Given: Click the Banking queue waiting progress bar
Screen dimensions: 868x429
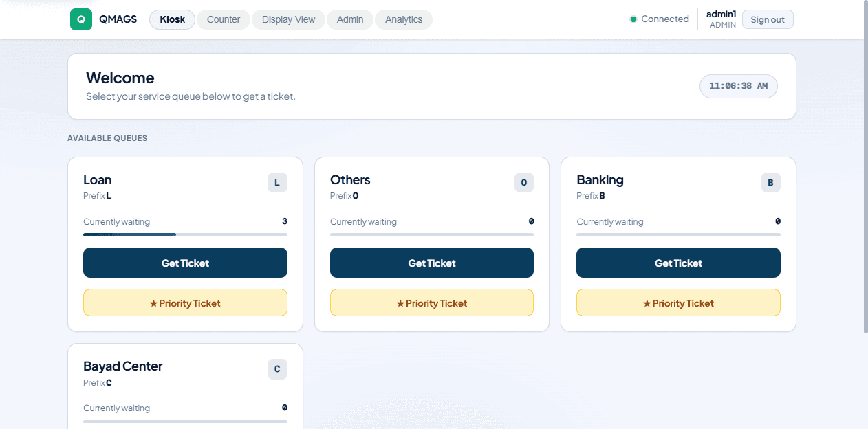Looking at the screenshot, I should pyautogui.click(x=678, y=234).
